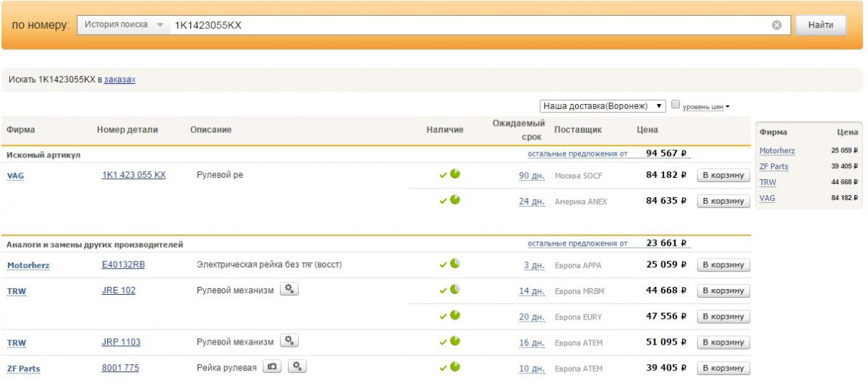Sort by the Цена column header

(x=647, y=130)
